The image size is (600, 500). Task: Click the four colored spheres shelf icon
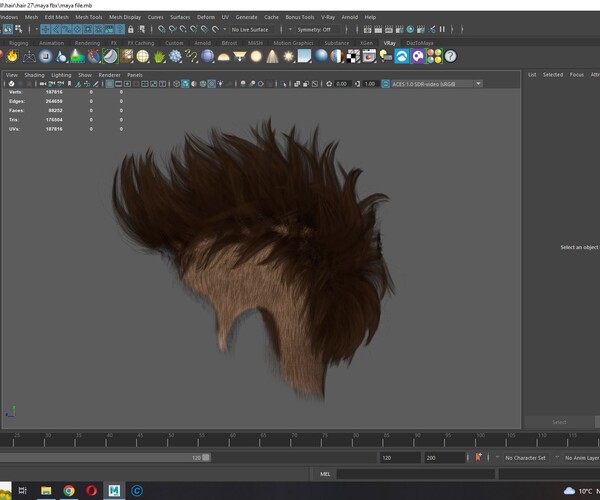(434, 57)
